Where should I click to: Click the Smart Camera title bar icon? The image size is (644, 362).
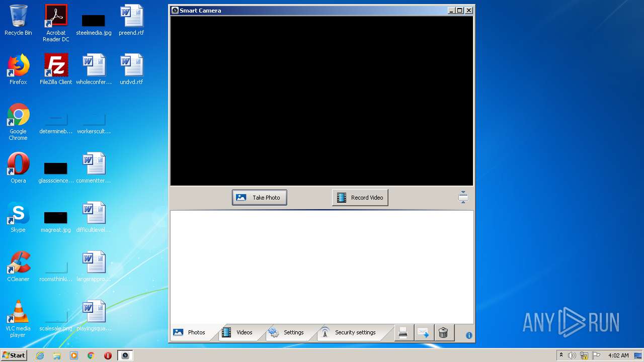tap(175, 11)
